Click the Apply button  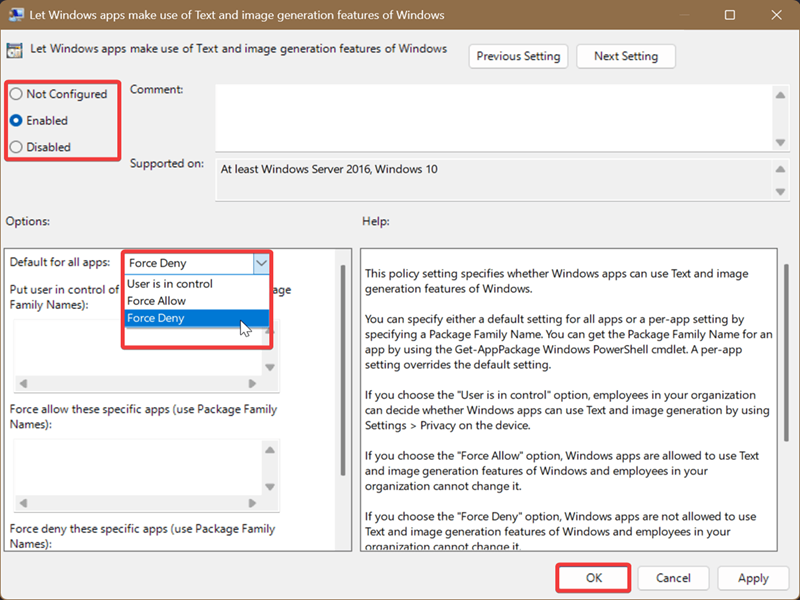coord(753,578)
